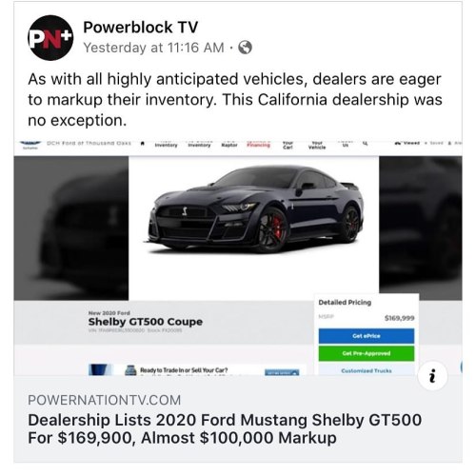Click the home icon in the dealership navbar

pos(143,144)
